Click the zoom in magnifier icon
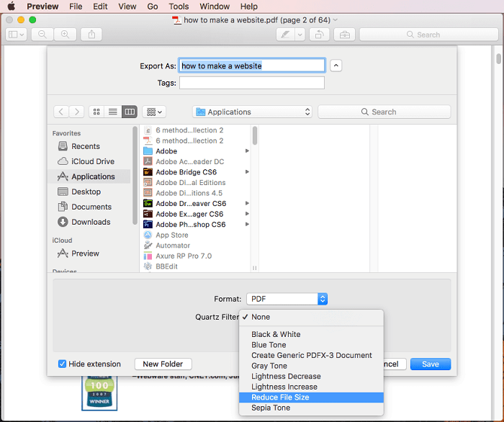 pyautogui.click(x=66, y=35)
